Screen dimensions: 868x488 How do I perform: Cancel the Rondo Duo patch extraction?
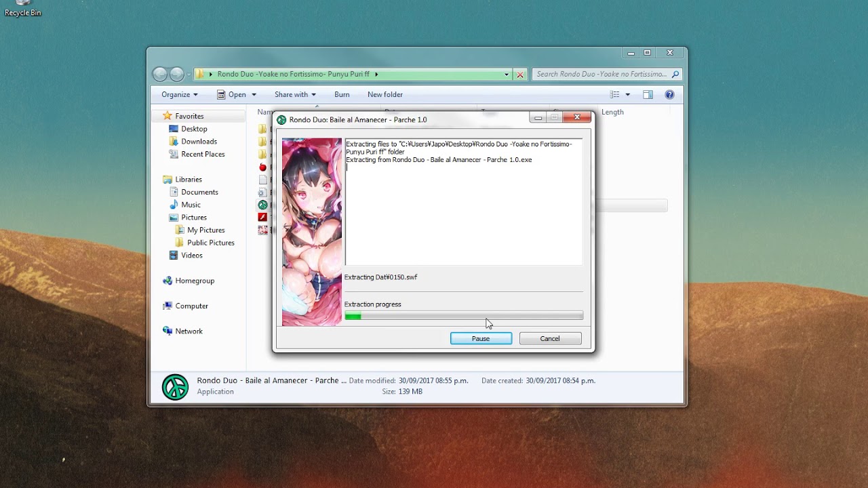(x=550, y=338)
